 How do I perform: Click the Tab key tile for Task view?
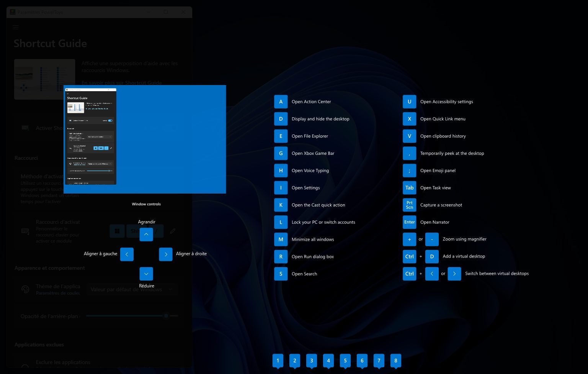(x=409, y=188)
